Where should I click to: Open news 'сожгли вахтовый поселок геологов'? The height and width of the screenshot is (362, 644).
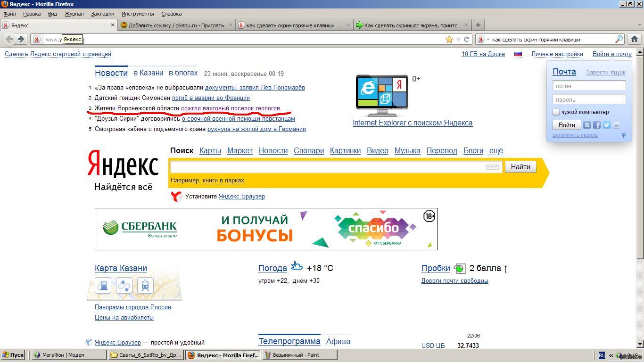pyautogui.click(x=231, y=108)
